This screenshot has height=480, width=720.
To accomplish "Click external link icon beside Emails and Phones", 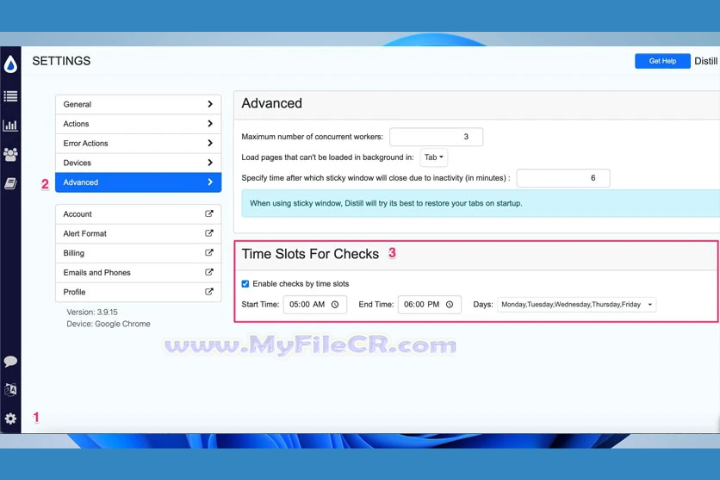I will (x=209, y=272).
